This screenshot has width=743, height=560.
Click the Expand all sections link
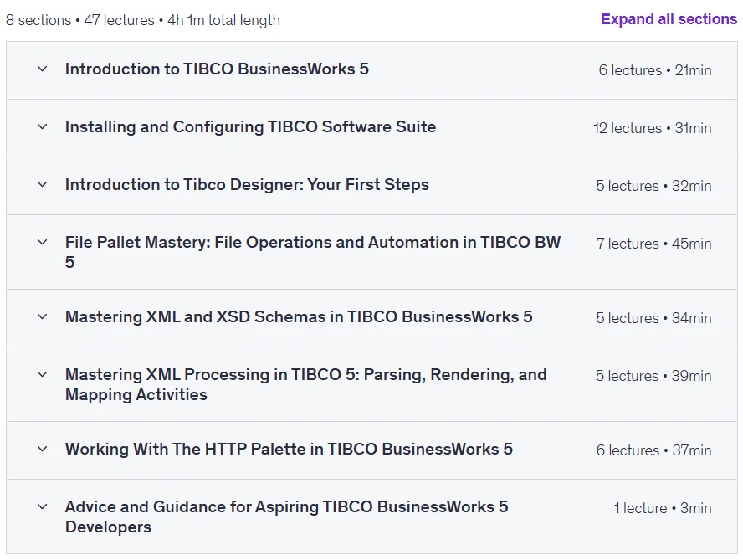coord(669,19)
